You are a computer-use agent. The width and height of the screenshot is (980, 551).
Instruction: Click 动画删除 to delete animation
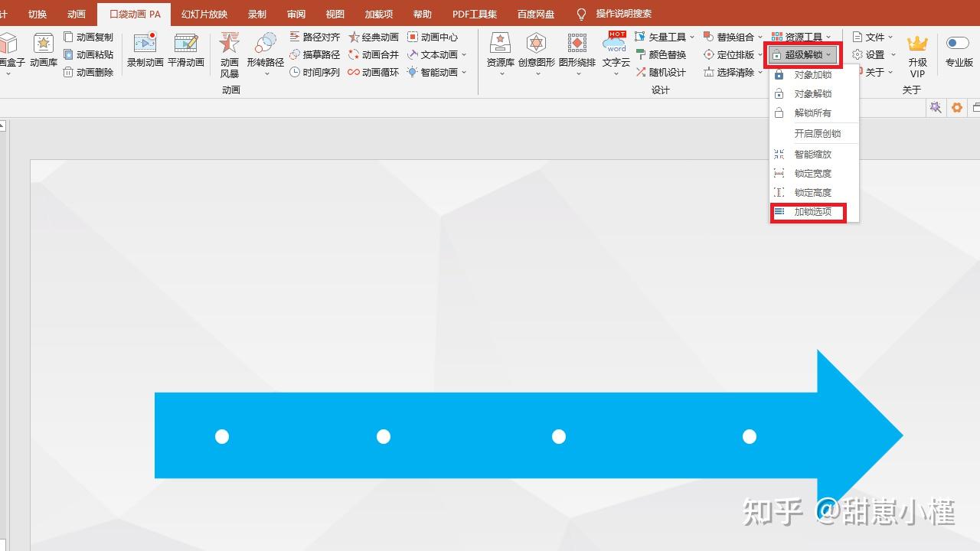coord(88,72)
